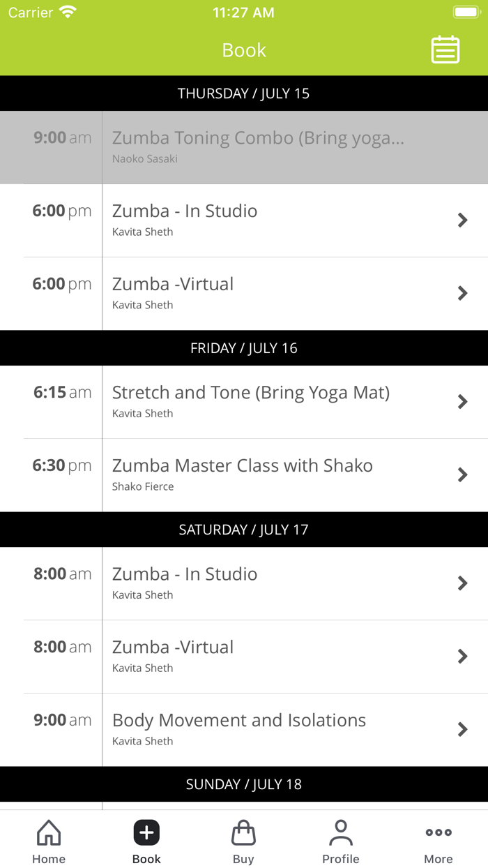Select the Zumba -Virtual 6:00 pm class

point(244,293)
